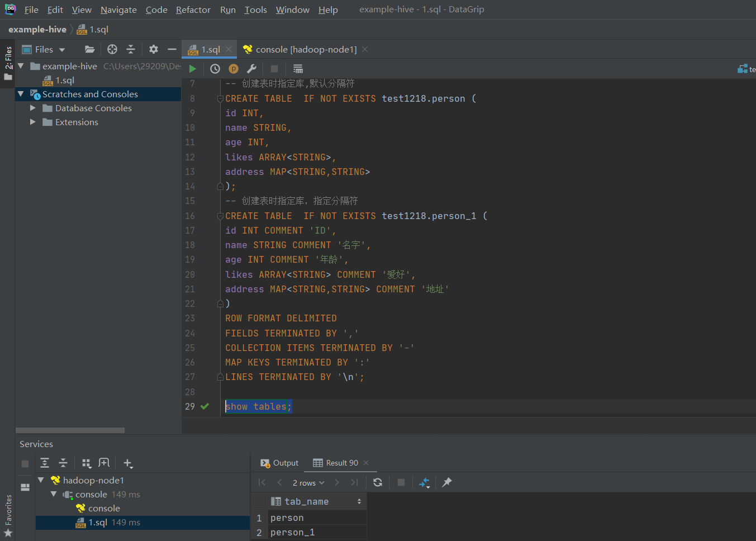Screen dimensions: 756x541
Task: Stop button in Services left strip
Action: tap(25, 463)
